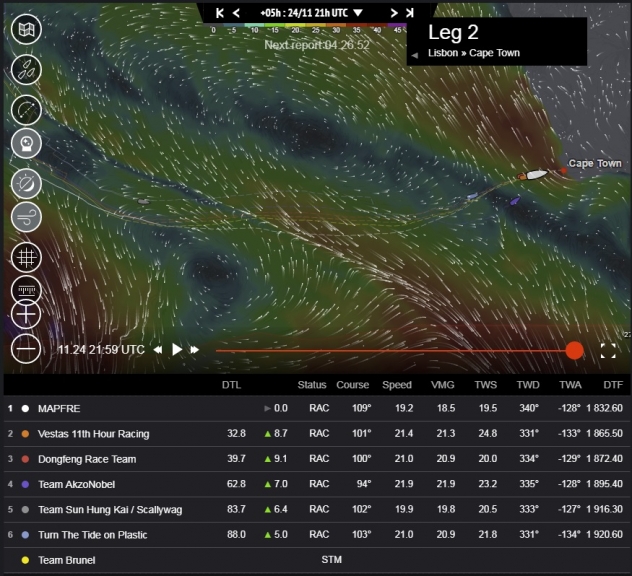Sort by Speed column header

click(397, 385)
